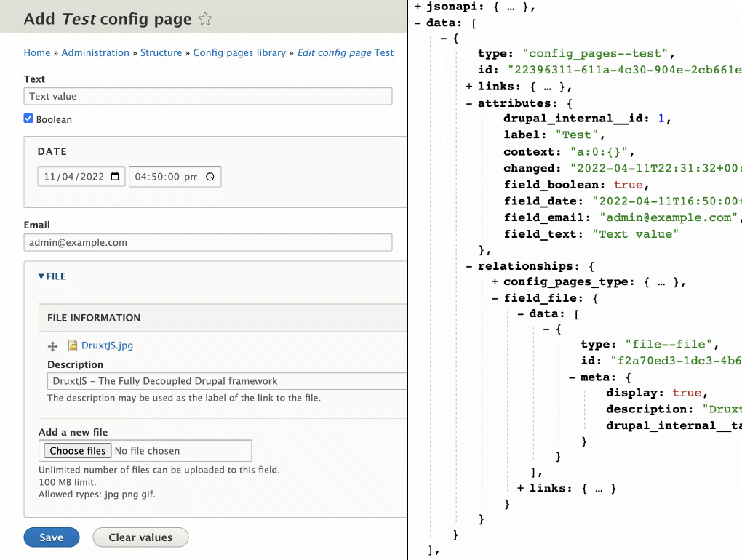Screen dimensions: 742x560
Task: Collapse the meta node
Action: click(x=572, y=377)
